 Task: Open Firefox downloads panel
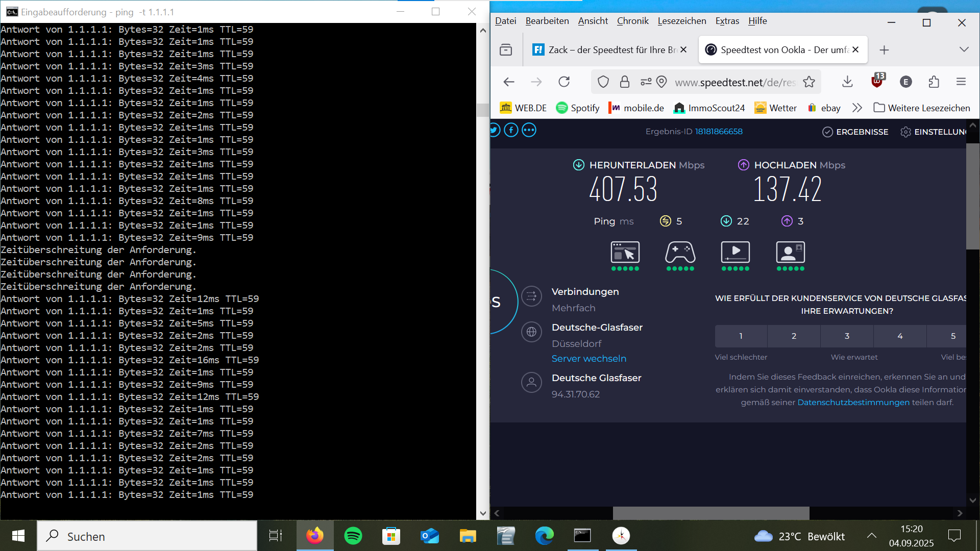point(847,82)
